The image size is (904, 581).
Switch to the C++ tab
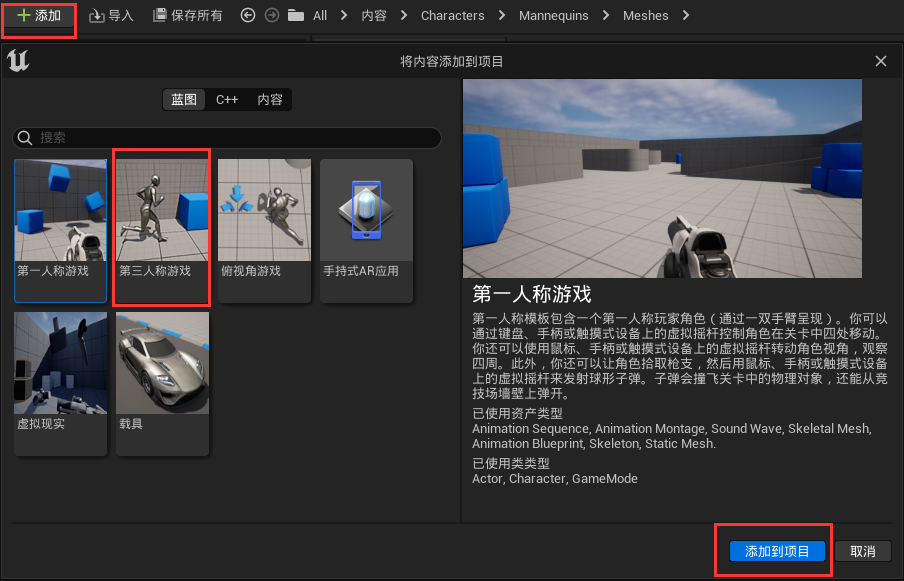coord(227,99)
